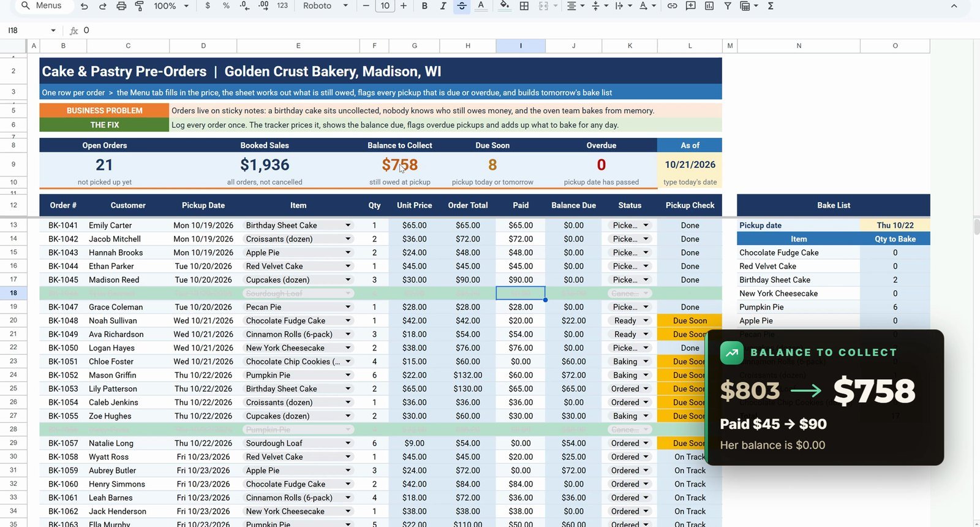Open the Status dropdown for Noah Sullivan
This screenshot has height=527, width=980.
tap(646, 320)
